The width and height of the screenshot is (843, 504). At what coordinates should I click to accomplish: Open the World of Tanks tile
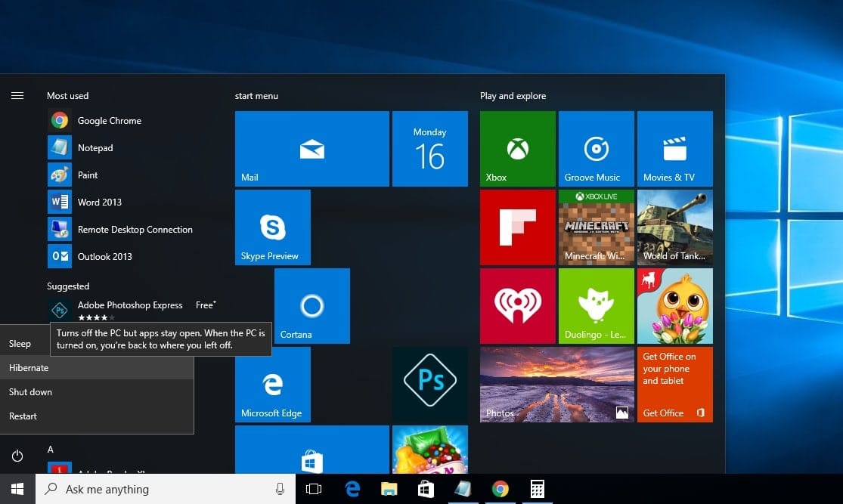pos(674,227)
